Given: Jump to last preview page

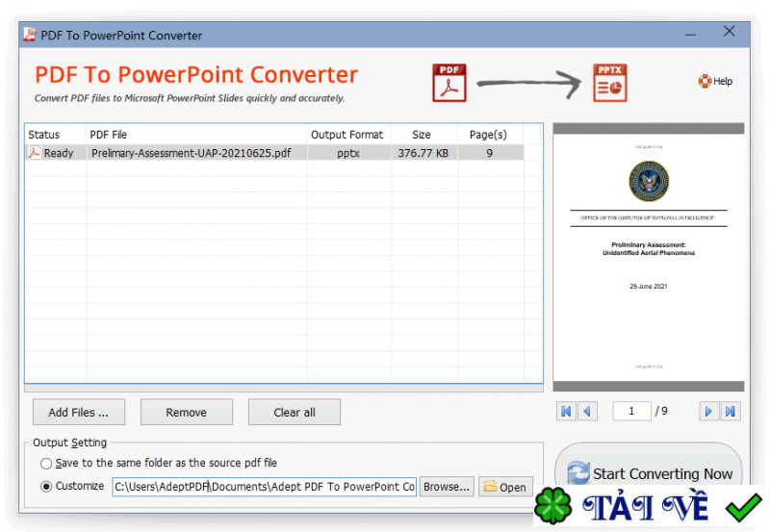Looking at the screenshot, I should pyautogui.click(x=731, y=412).
